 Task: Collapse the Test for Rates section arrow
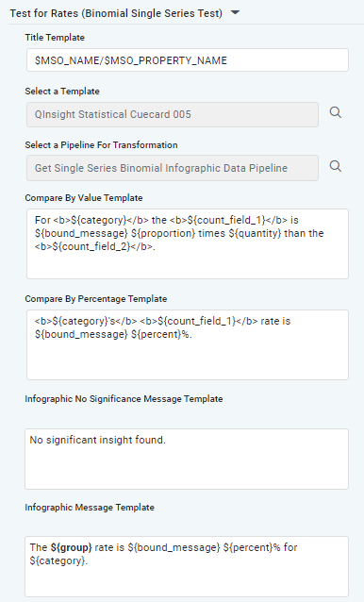(x=235, y=12)
